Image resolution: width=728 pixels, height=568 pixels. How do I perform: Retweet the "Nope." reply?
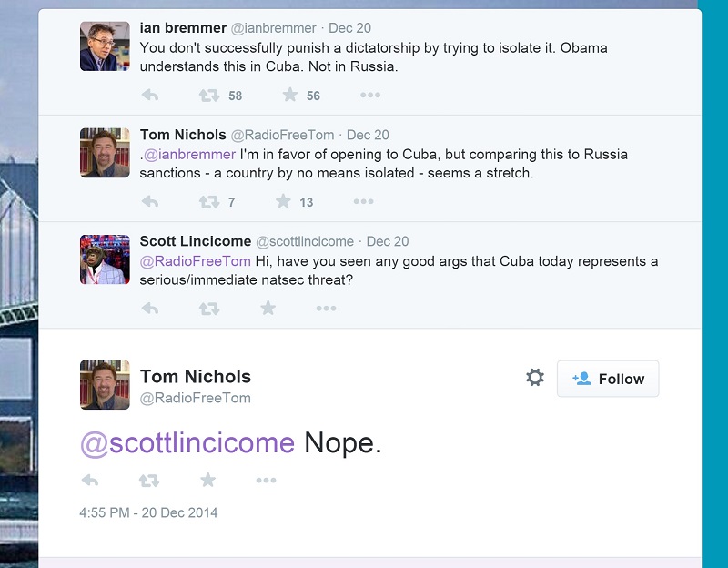(x=148, y=480)
